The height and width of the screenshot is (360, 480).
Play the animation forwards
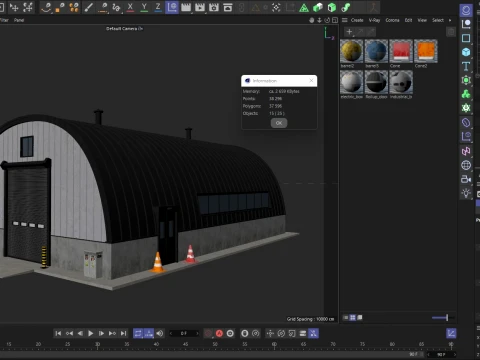tap(90, 333)
